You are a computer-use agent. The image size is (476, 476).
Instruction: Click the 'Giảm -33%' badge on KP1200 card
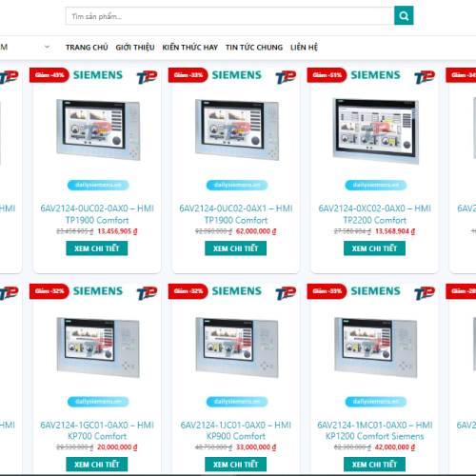coord(327,291)
